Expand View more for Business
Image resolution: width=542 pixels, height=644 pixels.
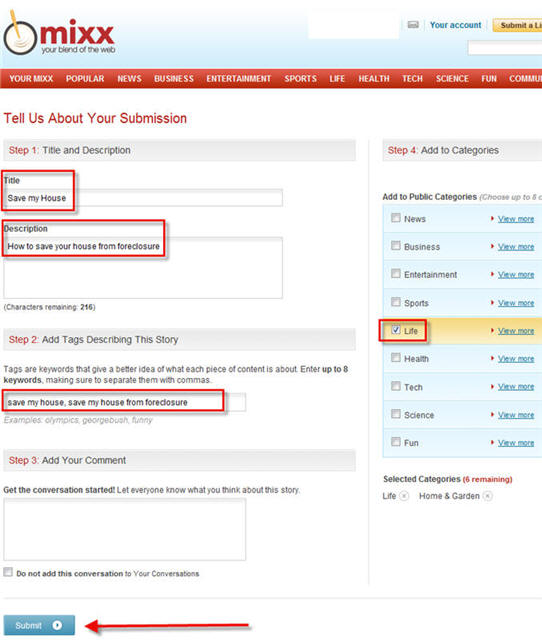[x=516, y=247]
